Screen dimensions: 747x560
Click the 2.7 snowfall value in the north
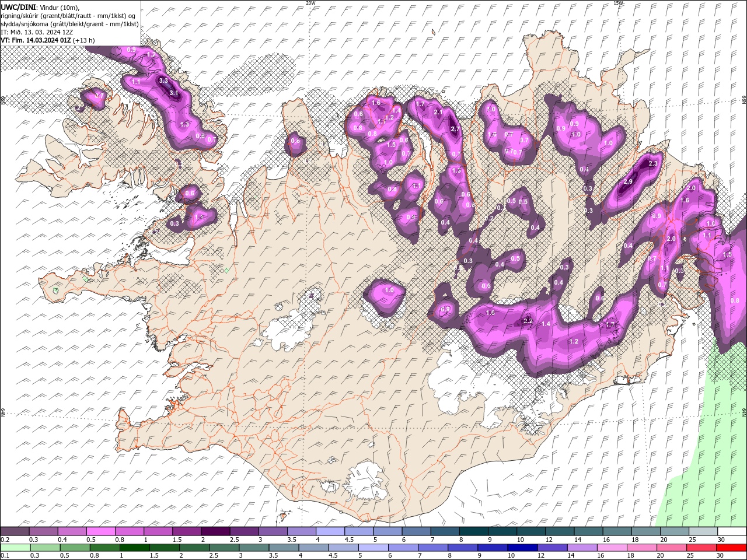(x=455, y=129)
